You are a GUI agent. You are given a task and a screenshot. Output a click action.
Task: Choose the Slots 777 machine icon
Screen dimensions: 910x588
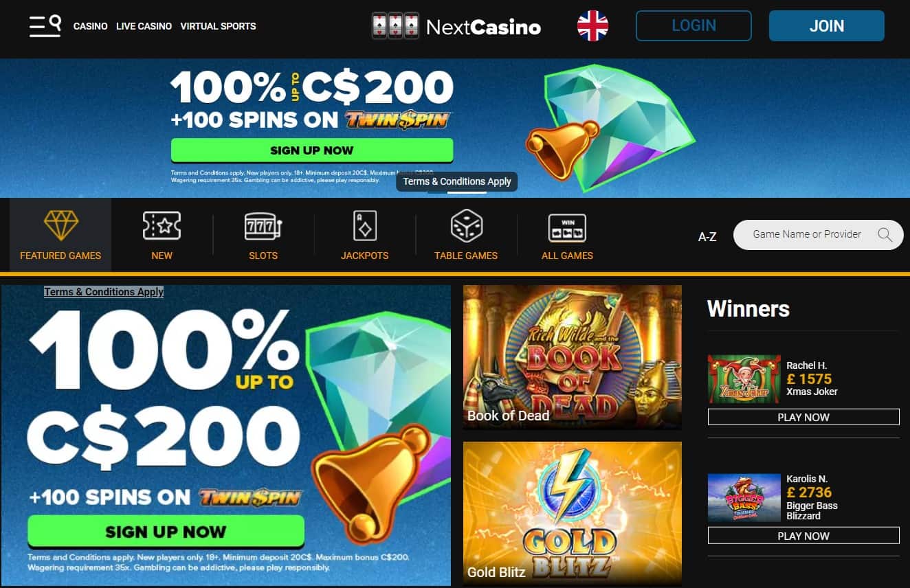[x=263, y=226]
